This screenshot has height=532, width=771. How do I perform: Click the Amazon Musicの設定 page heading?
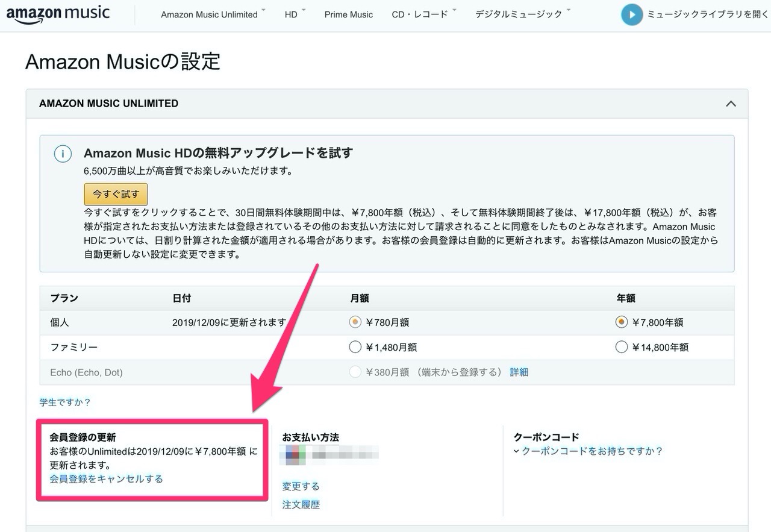[x=123, y=61]
